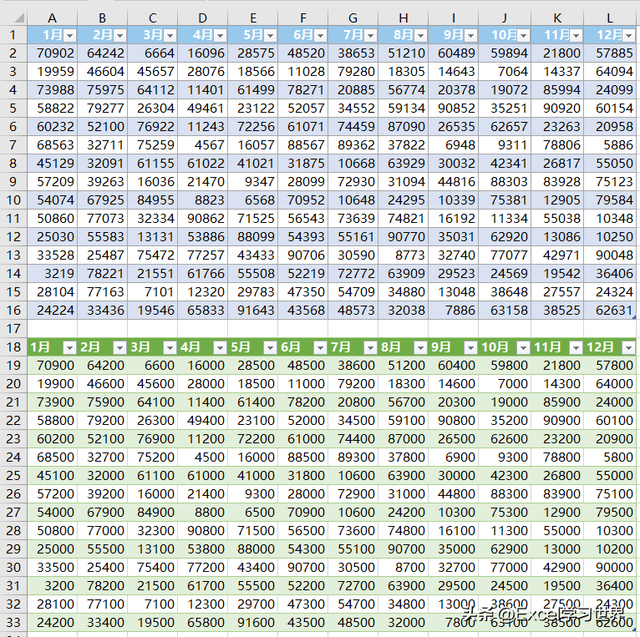Click cell containing 91643 in column E
This screenshot has height=637, width=640.
[x=253, y=310]
